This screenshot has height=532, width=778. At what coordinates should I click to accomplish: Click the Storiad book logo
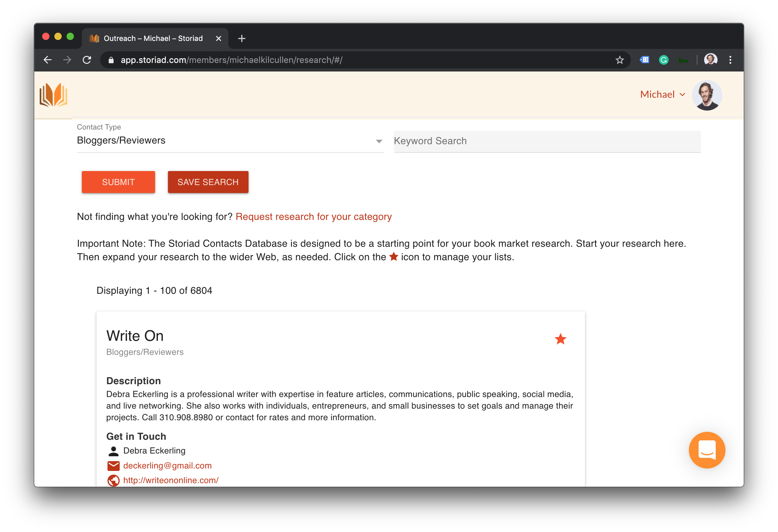coord(53,95)
